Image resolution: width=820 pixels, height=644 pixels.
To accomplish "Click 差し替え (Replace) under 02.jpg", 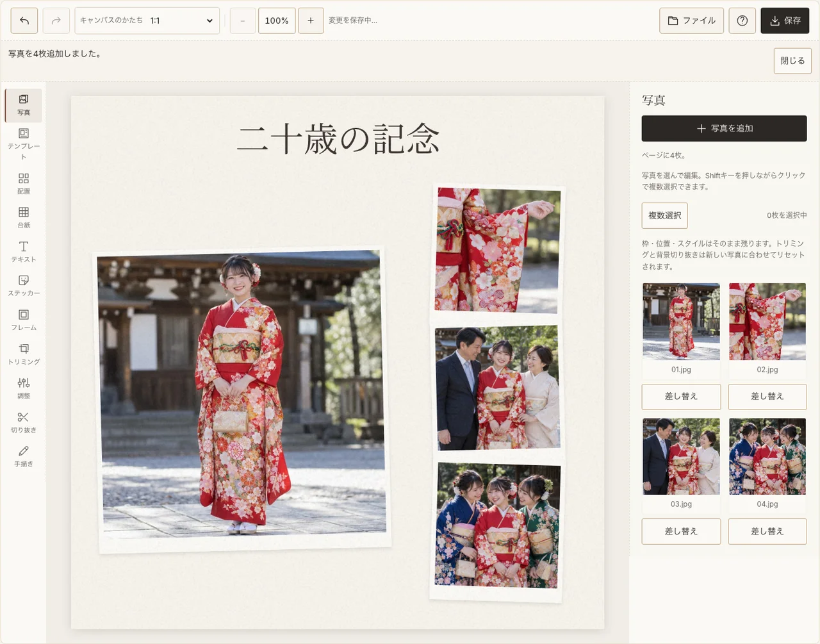I will point(767,397).
